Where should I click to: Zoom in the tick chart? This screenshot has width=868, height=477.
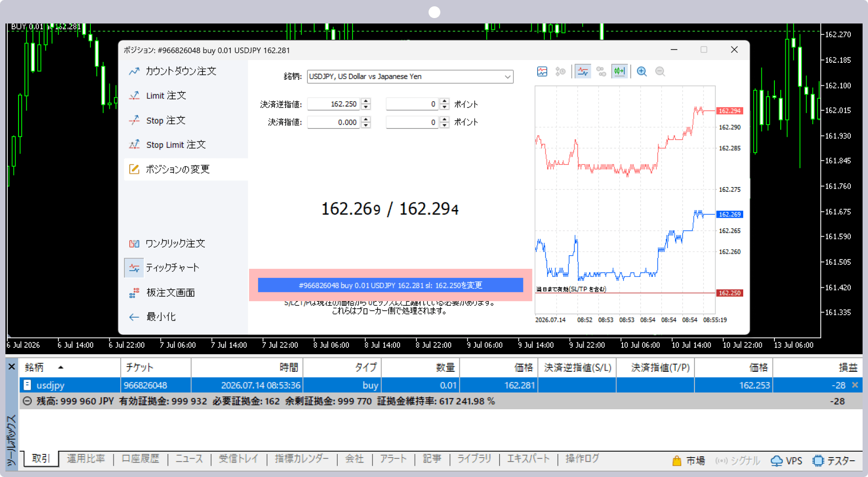coord(642,71)
